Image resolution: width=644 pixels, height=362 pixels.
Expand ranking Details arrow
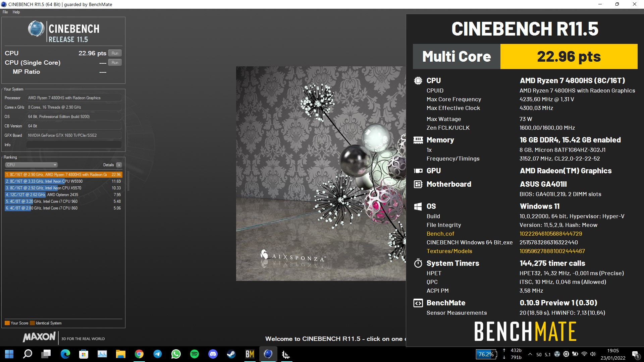pyautogui.click(x=119, y=165)
